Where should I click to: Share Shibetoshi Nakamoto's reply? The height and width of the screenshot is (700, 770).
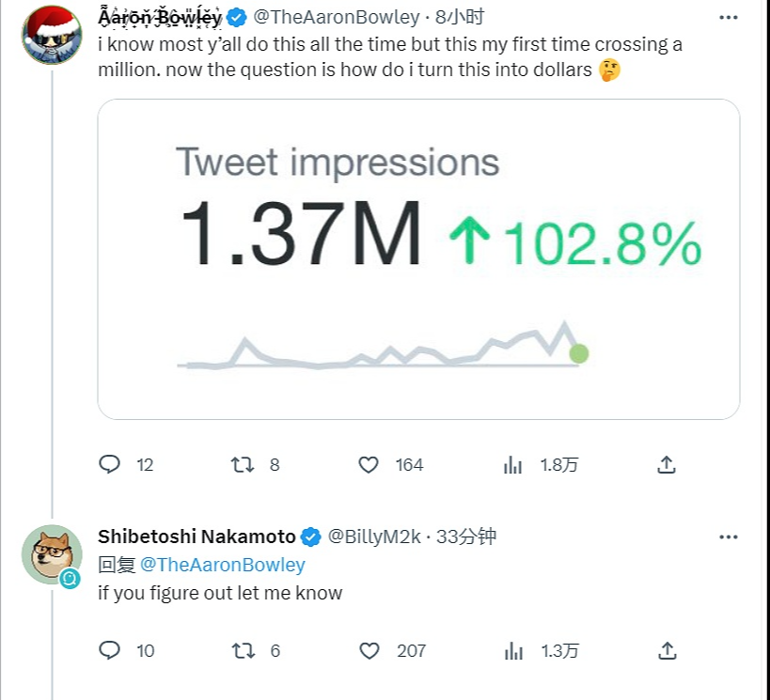[x=666, y=650]
